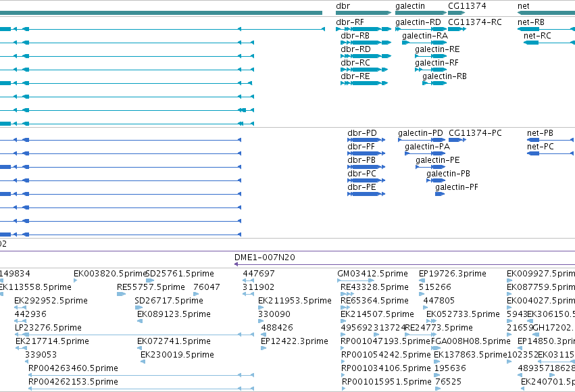Select transcript dbr-RC

pos(355,63)
